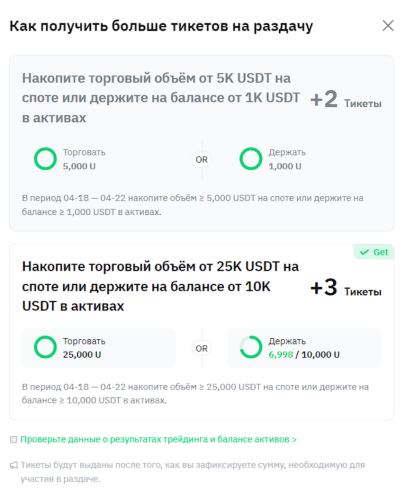
Task: Close the tickets info dialog
Action: pos(388,26)
